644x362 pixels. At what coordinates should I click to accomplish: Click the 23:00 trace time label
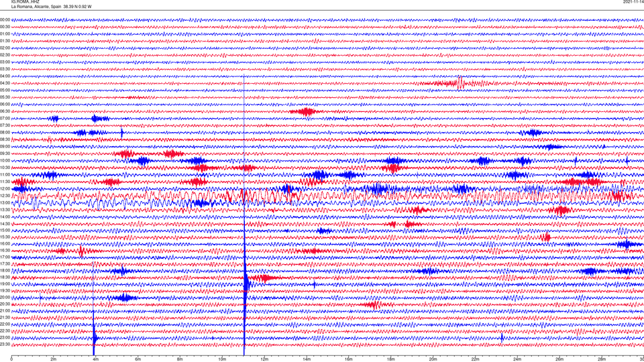(x=5, y=338)
